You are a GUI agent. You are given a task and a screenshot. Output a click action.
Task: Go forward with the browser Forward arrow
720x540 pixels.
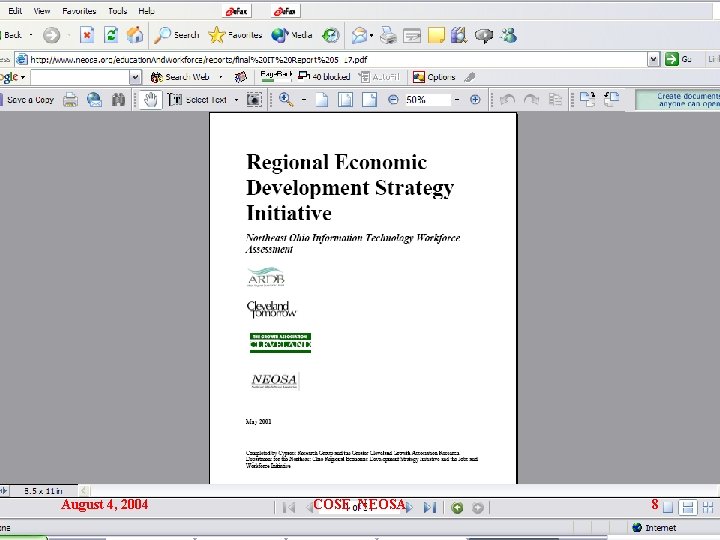[51, 35]
